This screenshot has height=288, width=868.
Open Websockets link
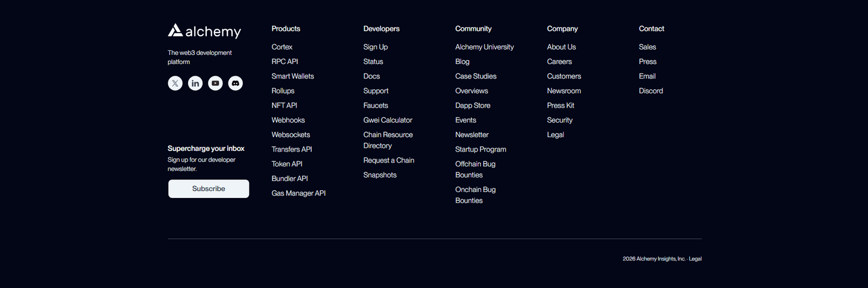coord(291,135)
